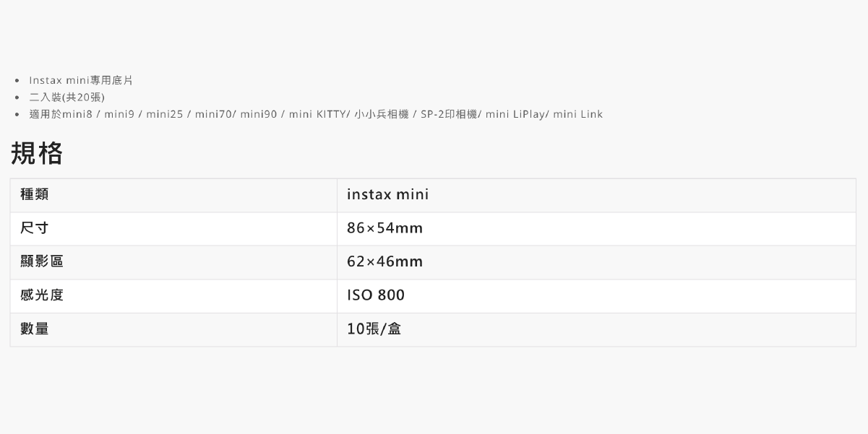Click the Instax mini專用底片 bullet text
This screenshot has height=434, width=868.
81,80
